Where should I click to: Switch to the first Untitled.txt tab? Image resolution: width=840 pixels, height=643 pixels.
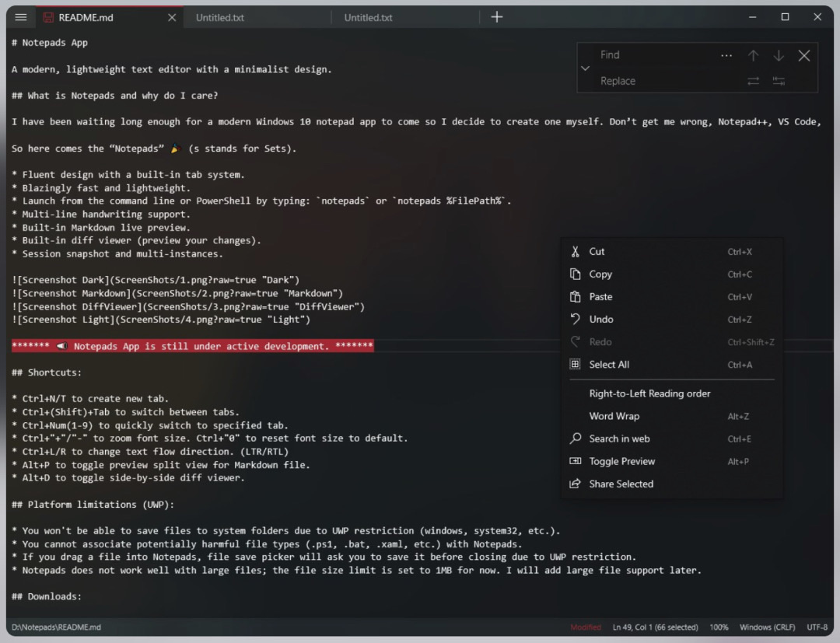(x=257, y=17)
